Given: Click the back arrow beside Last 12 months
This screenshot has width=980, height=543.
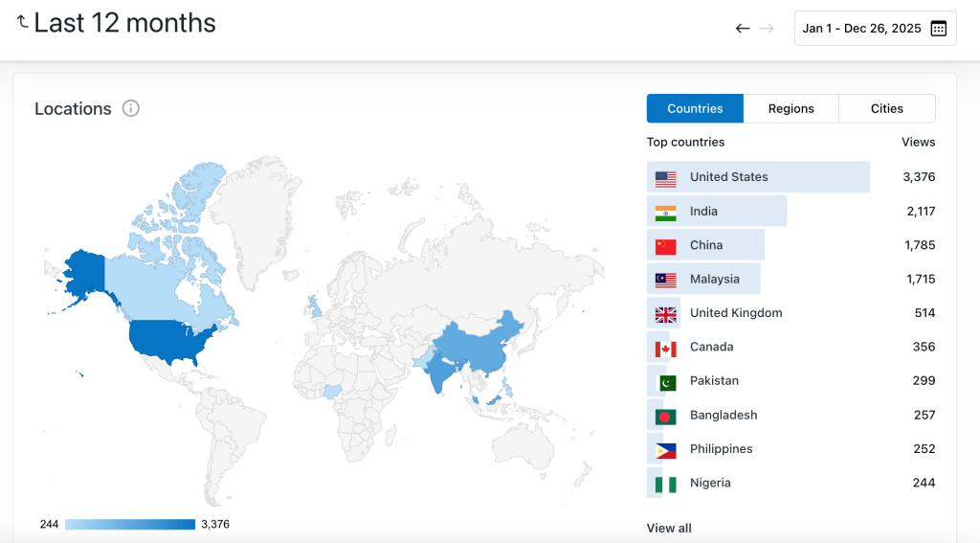Looking at the screenshot, I should tap(22, 21).
